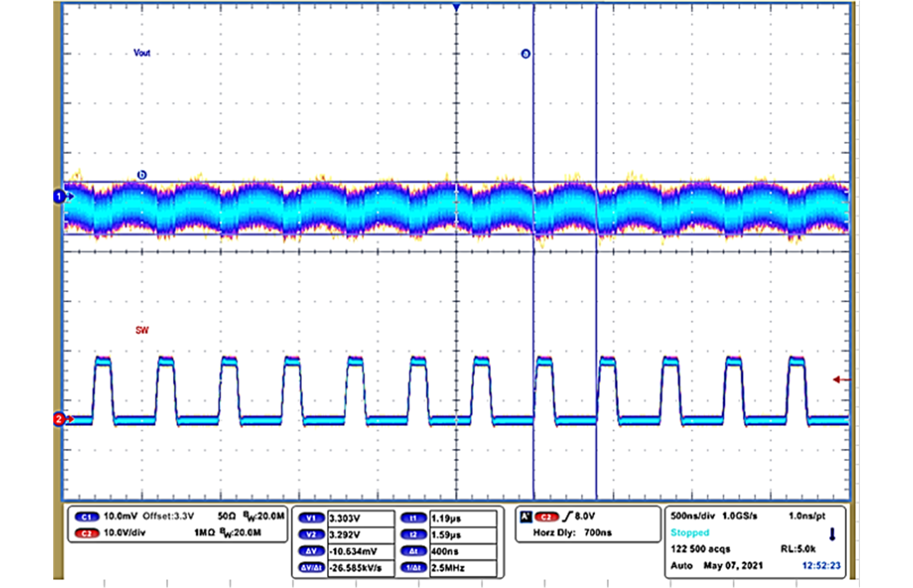Click the blue C1 channel badge
This screenshot has width=913, height=588.
[87, 517]
